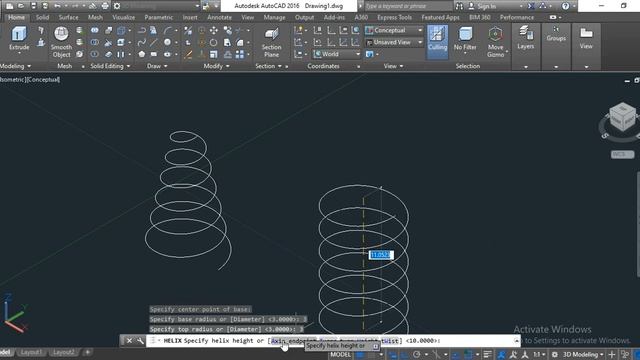Click the Autodesk Exchange X icon
The width and height of the screenshot is (640, 360).
[531, 6]
